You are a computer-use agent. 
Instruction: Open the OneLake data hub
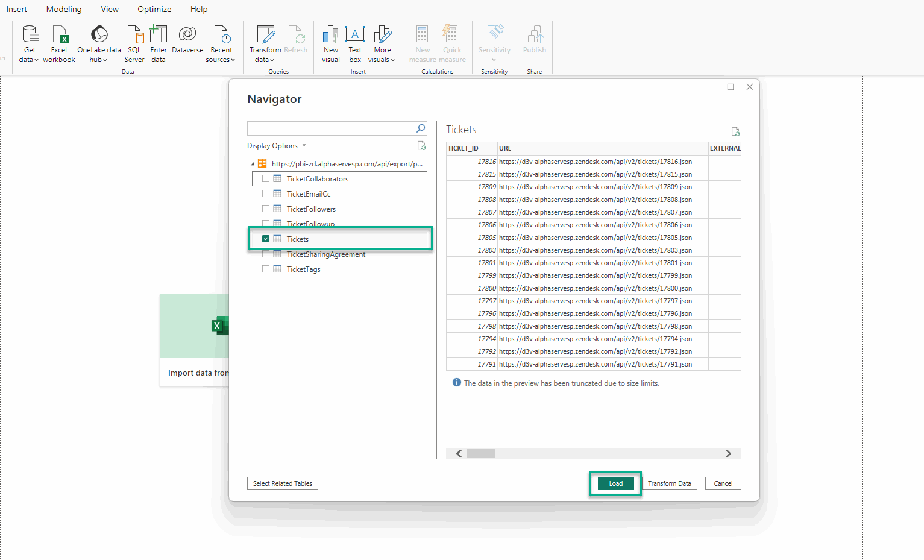click(98, 42)
